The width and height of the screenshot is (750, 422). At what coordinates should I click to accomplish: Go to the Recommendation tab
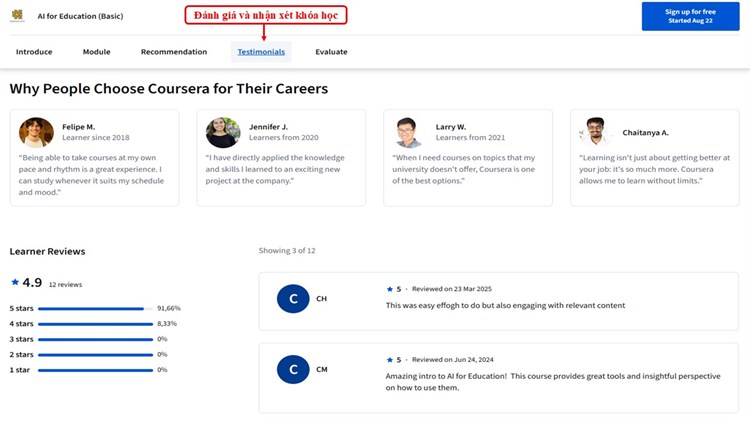pos(174,52)
